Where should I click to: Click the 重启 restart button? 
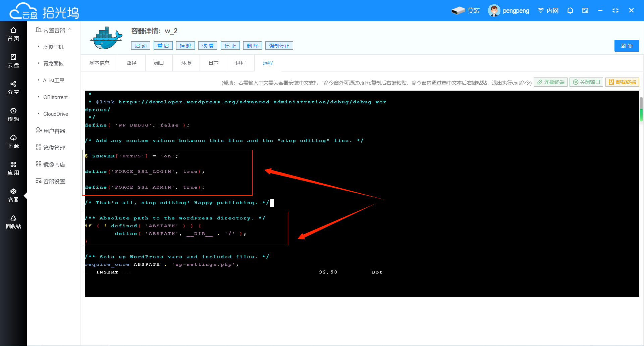(x=163, y=46)
